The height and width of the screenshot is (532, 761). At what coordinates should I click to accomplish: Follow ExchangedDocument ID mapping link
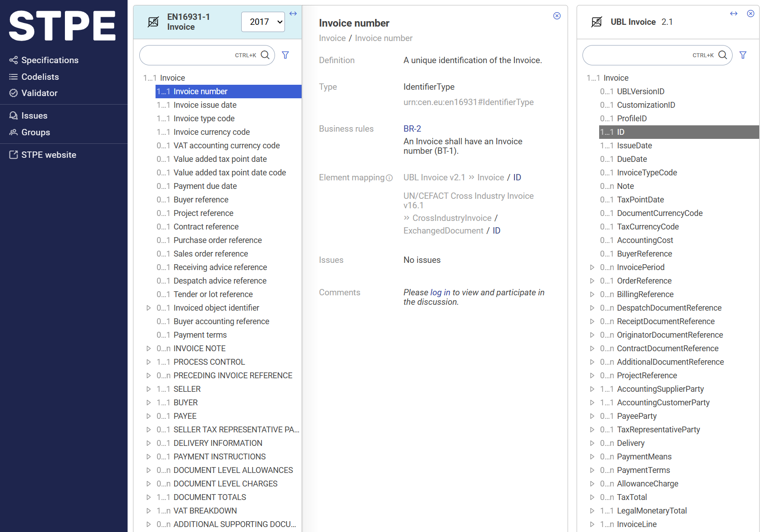pos(496,230)
